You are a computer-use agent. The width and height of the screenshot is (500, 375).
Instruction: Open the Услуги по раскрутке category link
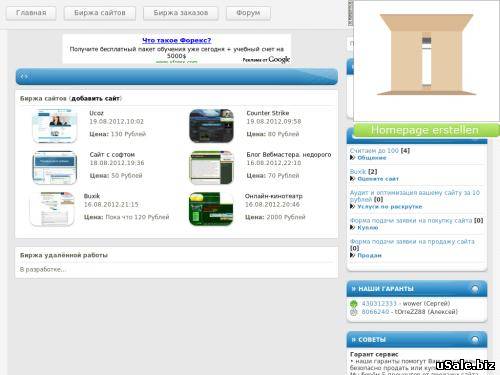tap(390, 207)
